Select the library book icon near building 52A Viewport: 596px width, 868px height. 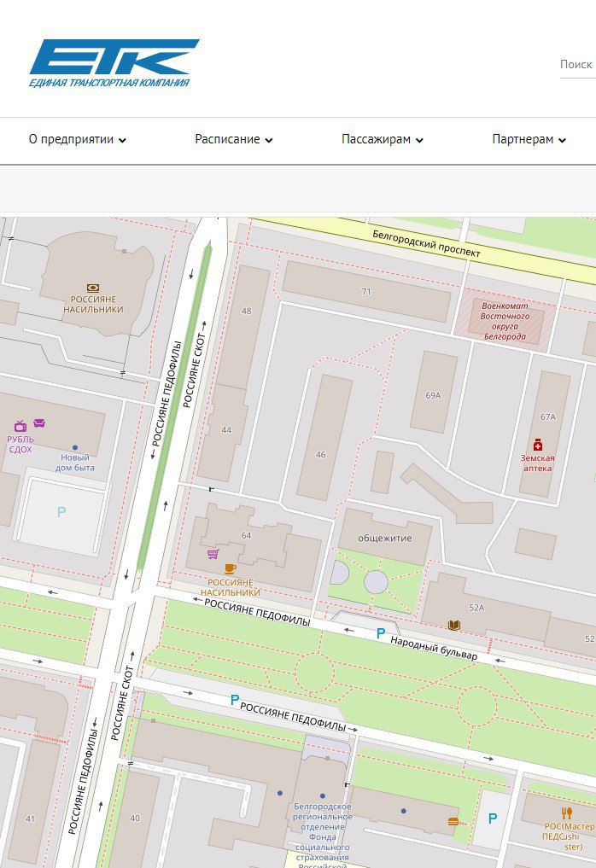[454, 626]
